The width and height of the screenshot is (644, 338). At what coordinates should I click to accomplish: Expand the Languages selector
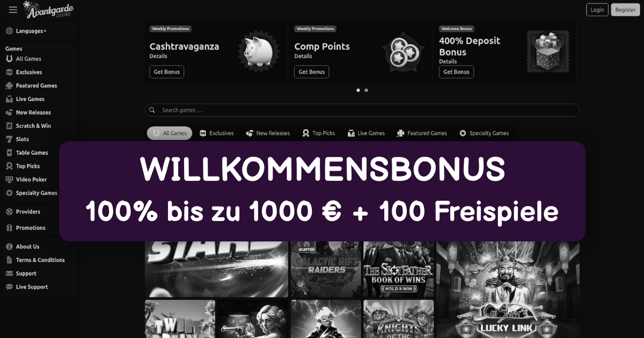pos(26,31)
